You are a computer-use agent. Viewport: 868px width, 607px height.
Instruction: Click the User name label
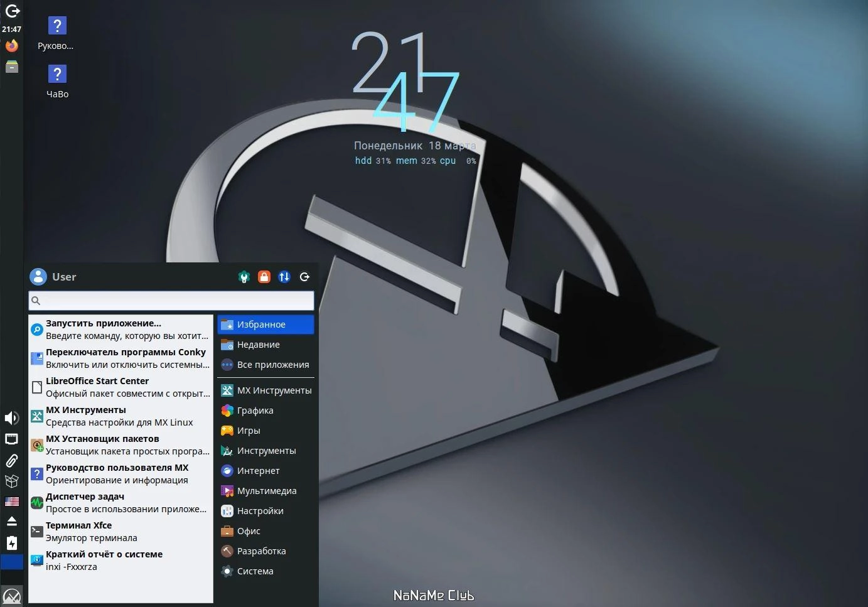coord(64,277)
